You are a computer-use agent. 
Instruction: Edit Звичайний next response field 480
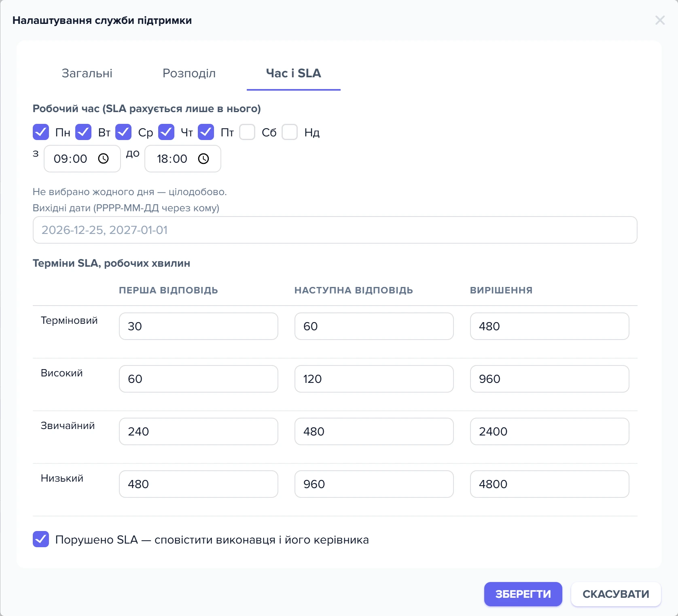[x=374, y=431]
